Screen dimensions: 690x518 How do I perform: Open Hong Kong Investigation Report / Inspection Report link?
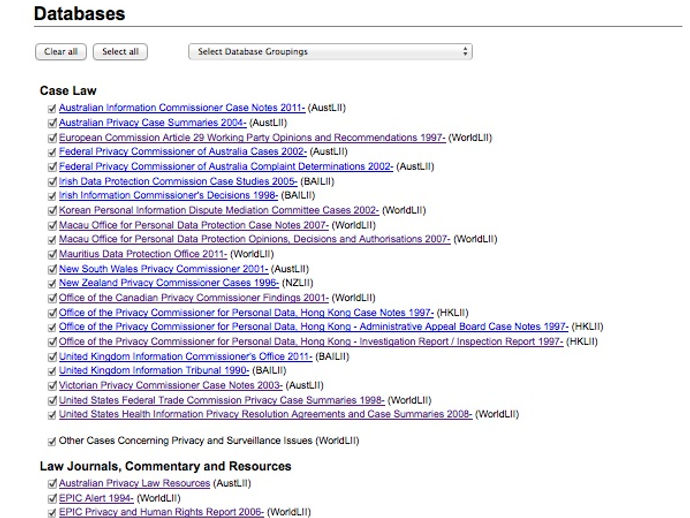(x=311, y=342)
